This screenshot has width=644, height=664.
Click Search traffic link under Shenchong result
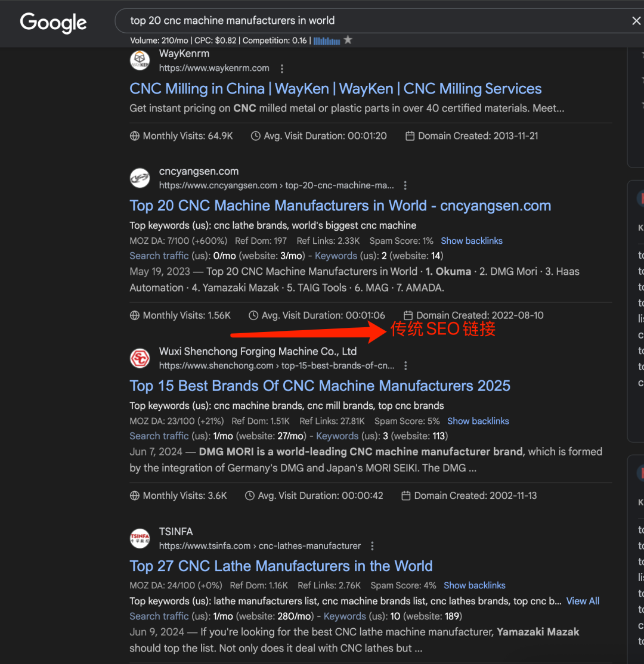pyautogui.click(x=159, y=436)
